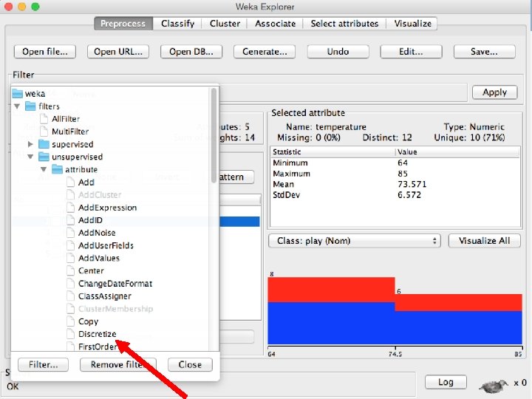Click the attribute folder icon
Screen dimensions: 532x399
[57, 169]
